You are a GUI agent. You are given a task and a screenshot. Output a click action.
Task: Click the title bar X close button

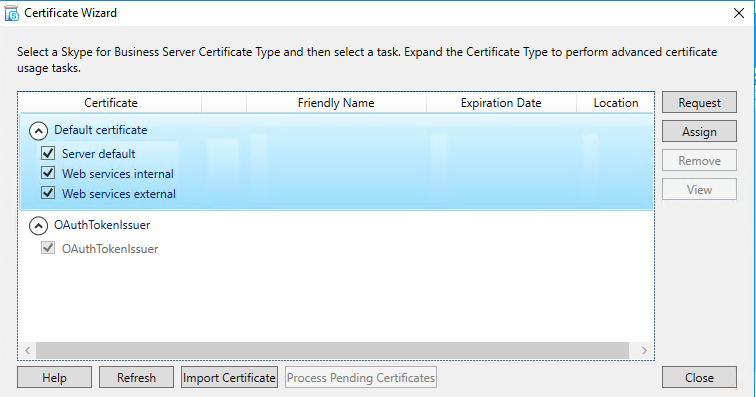click(x=739, y=13)
